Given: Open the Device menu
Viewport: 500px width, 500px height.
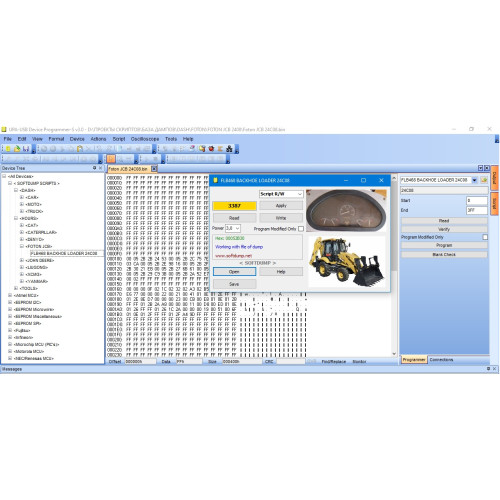Looking at the screenshot, I should 77,139.
